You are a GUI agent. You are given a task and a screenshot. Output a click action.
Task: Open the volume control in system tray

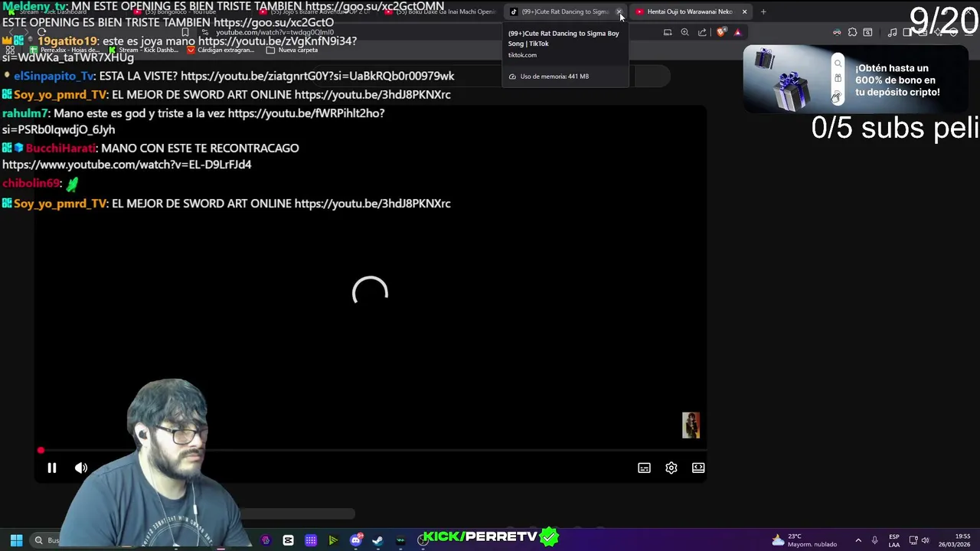pyautogui.click(x=926, y=540)
